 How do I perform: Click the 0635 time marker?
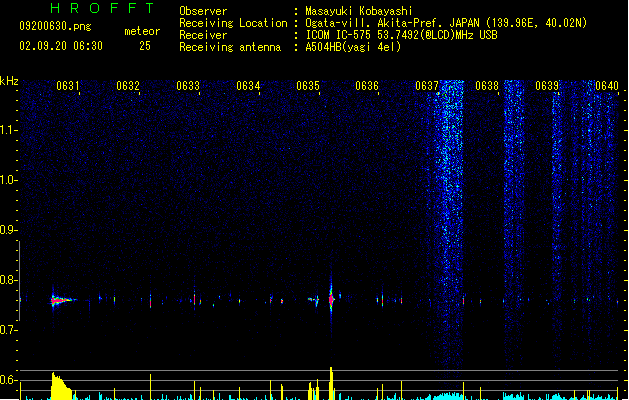point(308,86)
